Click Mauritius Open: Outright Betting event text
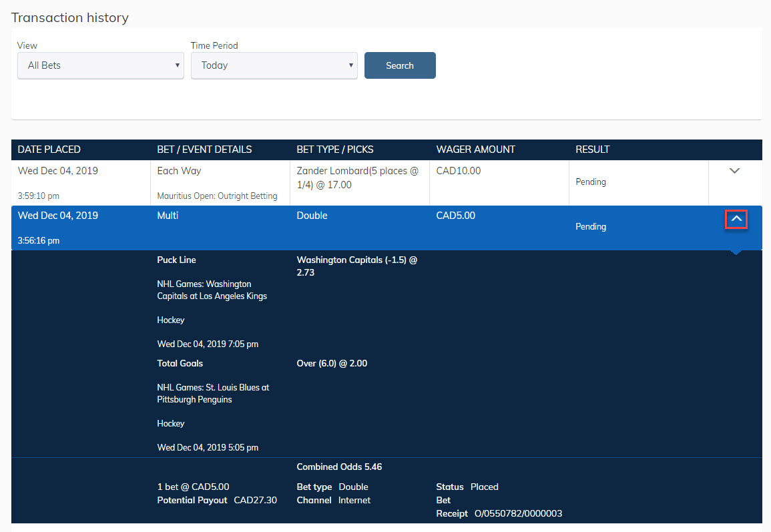The height and width of the screenshot is (532, 771). (217, 196)
